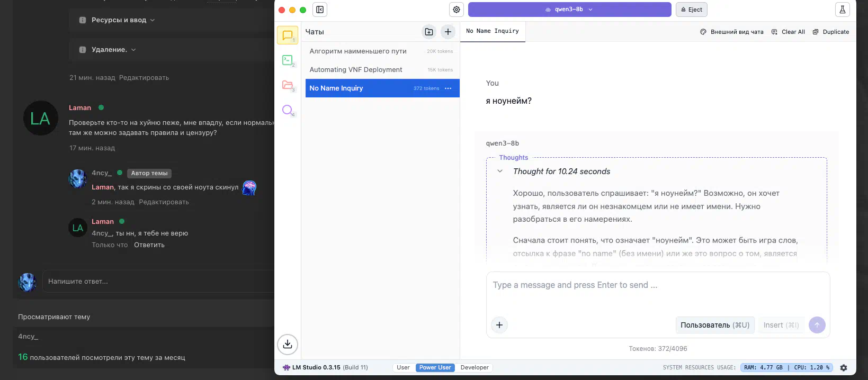Open 'Внешний вид чата' appearance settings
The height and width of the screenshot is (380, 868).
click(x=732, y=32)
